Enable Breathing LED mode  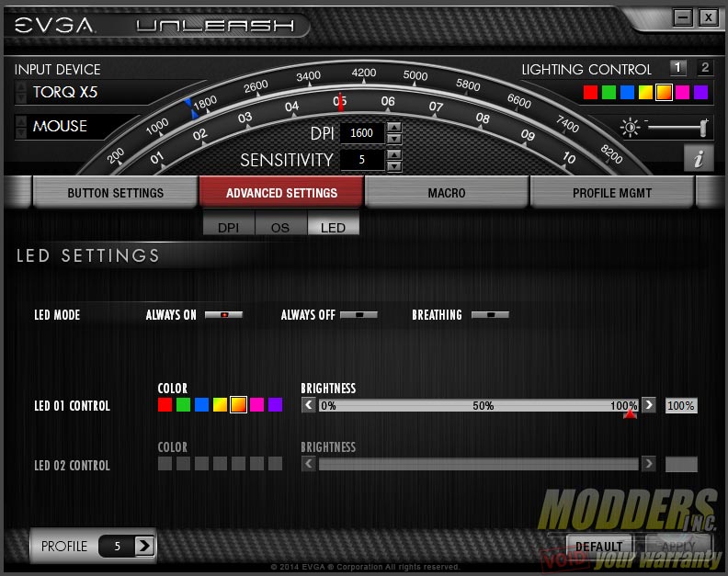[x=490, y=315]
